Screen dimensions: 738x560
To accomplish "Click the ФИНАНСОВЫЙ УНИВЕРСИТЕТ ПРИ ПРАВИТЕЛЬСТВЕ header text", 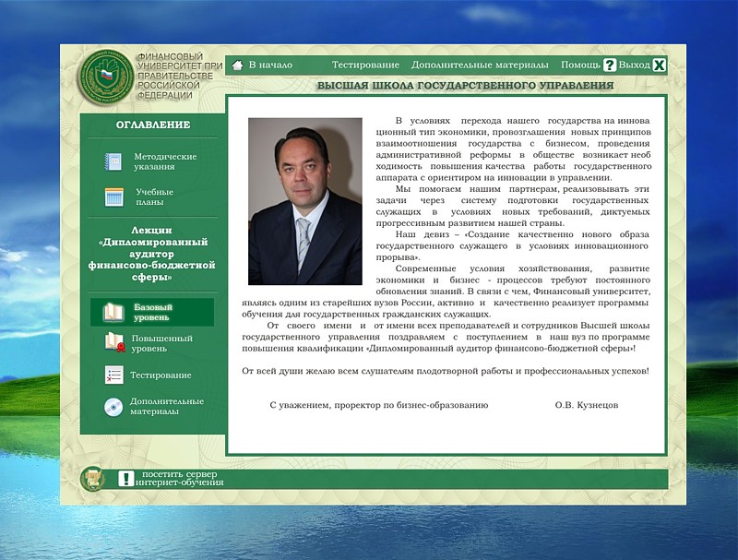I will pyautogui.click(x=180, y=76).
